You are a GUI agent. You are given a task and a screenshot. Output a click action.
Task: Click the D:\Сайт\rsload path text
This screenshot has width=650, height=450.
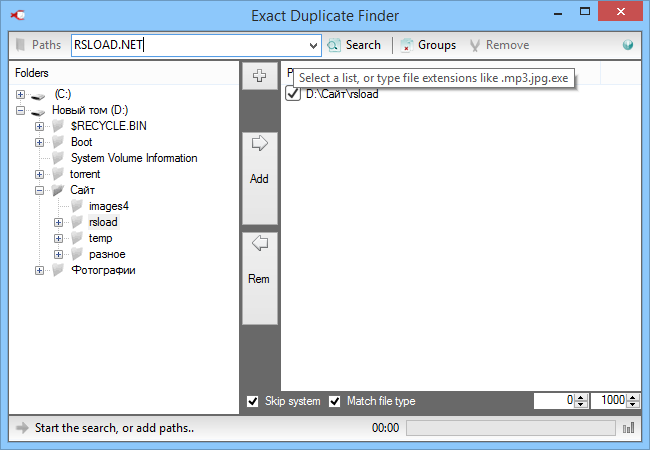[x=342, y=94]
